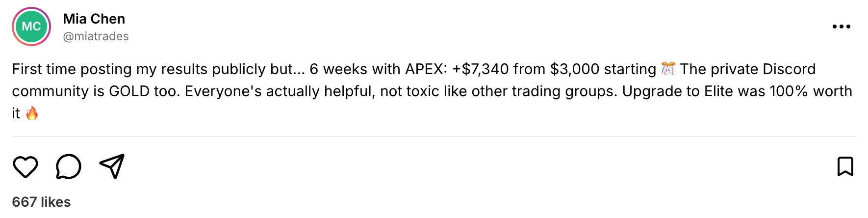Click the fire emoji ending the post
This screenshot has width=868, height=218.
click(32, 113)
